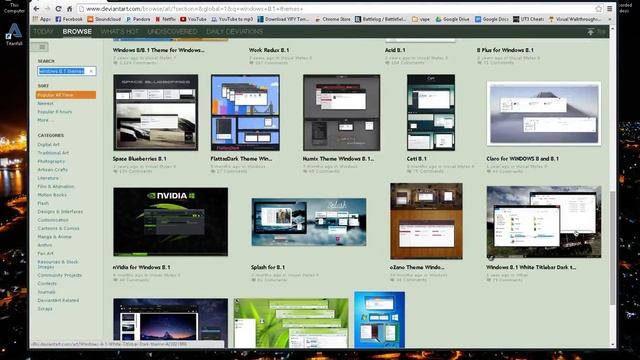The width and height of the screenshot is (640, 360).
Task: Open the Chrome hamburger menu
Action: 609,9
